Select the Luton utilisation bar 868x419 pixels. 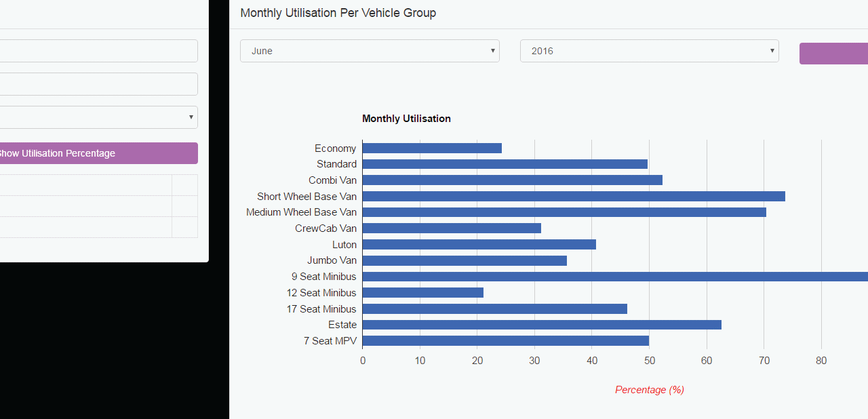tap(479, 244)
